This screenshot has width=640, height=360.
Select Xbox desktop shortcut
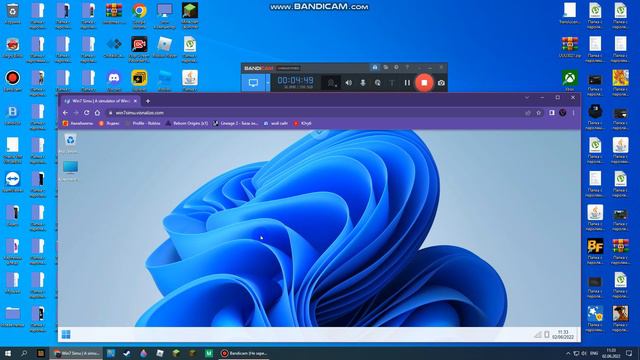pos(570,81)
